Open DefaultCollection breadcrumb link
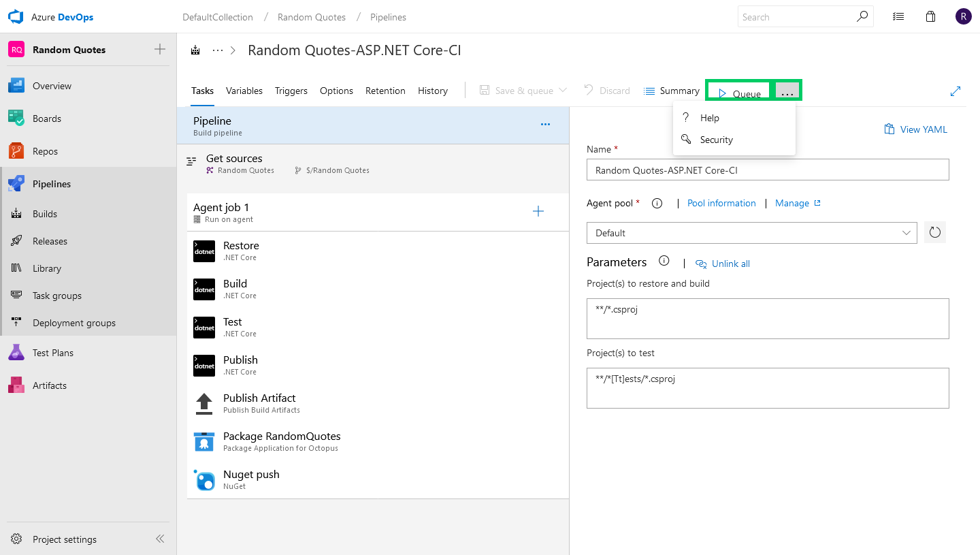Screen dimensions: 980x555 coord(218,17)
